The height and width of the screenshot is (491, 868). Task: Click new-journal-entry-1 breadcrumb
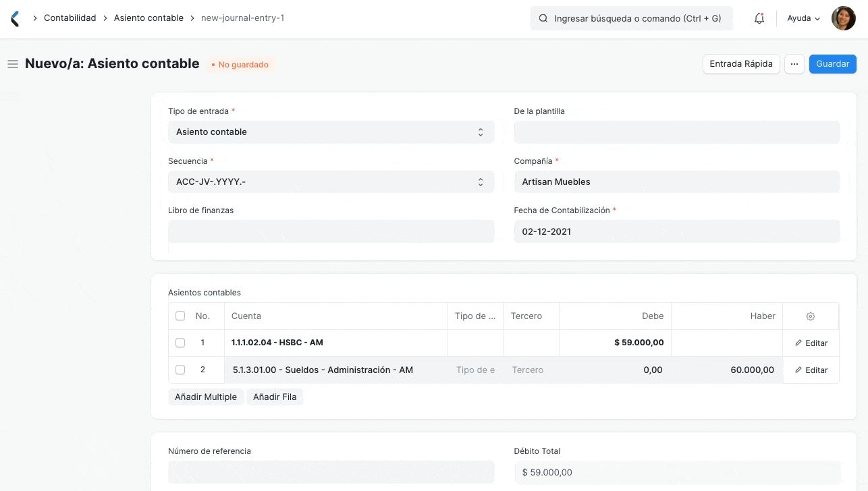click(x=242, y=18)
